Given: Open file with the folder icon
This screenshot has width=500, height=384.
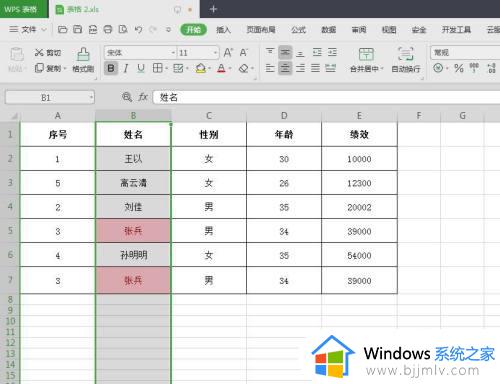Looking at the screenshot, I should 62,29.
